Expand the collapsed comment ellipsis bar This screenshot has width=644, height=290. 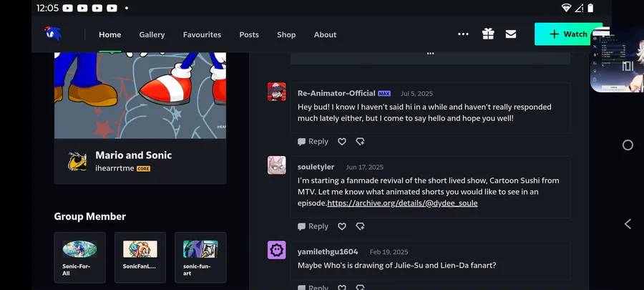430,57
